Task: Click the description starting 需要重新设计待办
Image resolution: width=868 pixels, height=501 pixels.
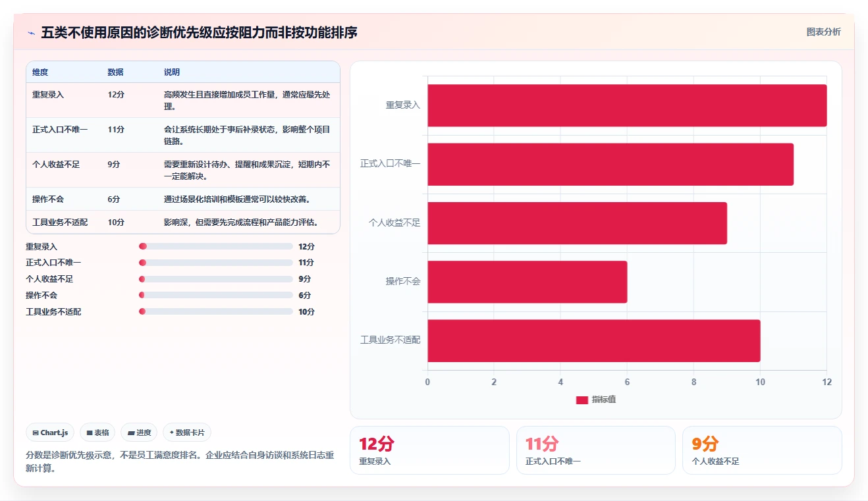Action: tap(247, 171)
